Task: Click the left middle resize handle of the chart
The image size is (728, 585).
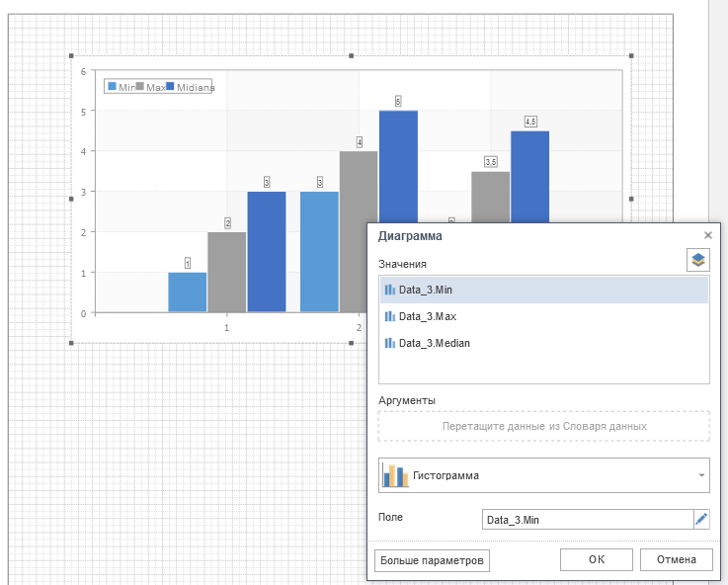Action: tap(71, 200)
